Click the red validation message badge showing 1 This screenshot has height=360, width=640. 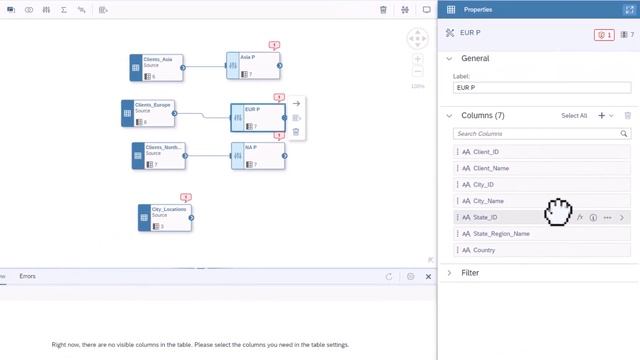pyautogui.click(x=604, y=35)
